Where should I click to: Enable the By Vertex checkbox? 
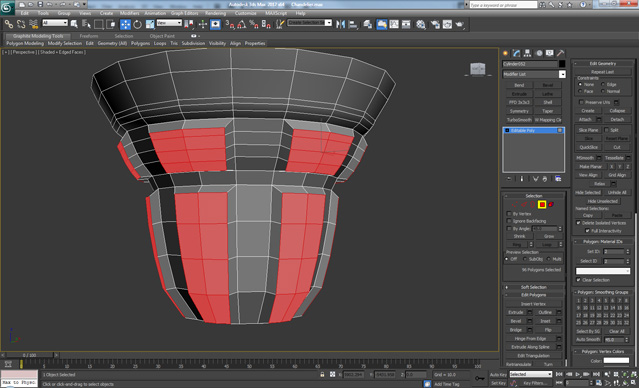pos(509,214)
